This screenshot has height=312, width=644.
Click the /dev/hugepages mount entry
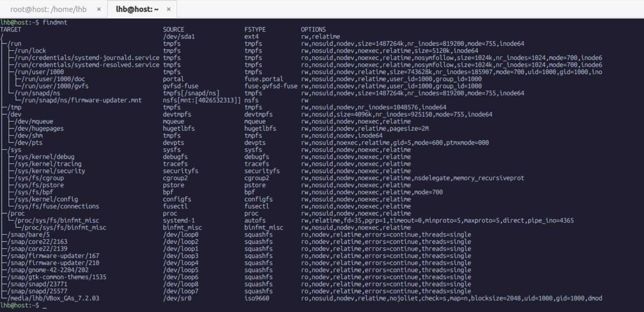[39, 129]
